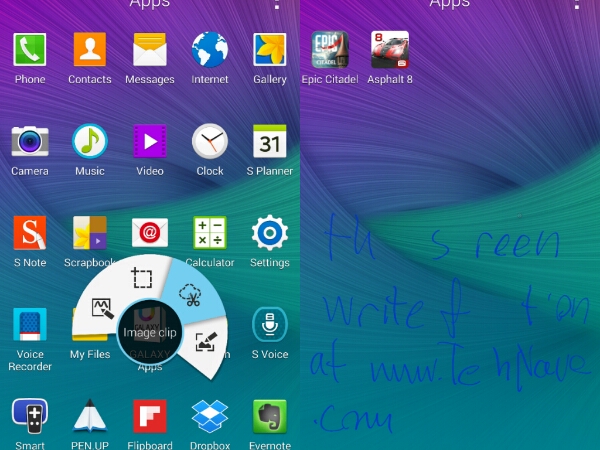The height and width of the screenshot is (450, 600).
Task: Open the S Voice app
Action: pos(269,324)
